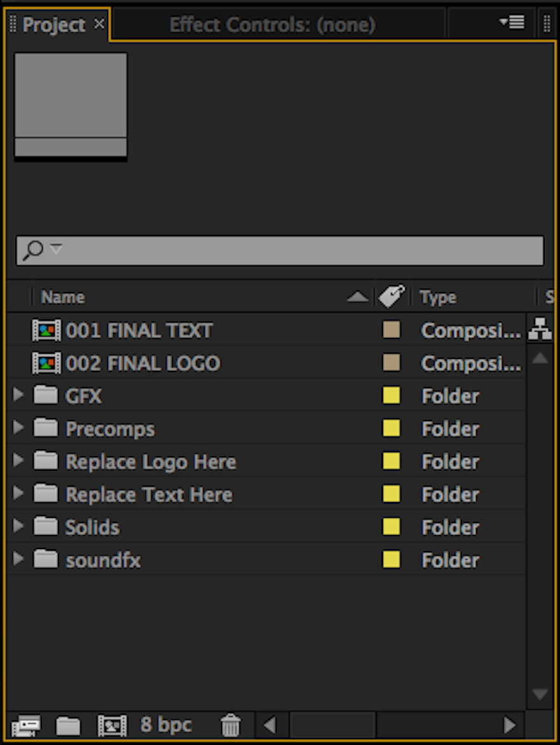
Task: Create a new folder with bottom folder icon
Action: [68, 725]
